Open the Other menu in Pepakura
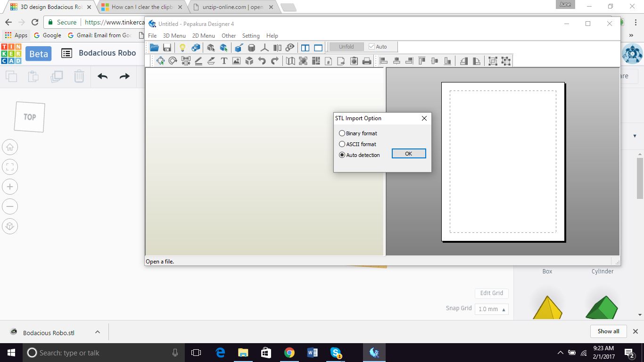The image size is (644, 362). click(x=229, y=36)
